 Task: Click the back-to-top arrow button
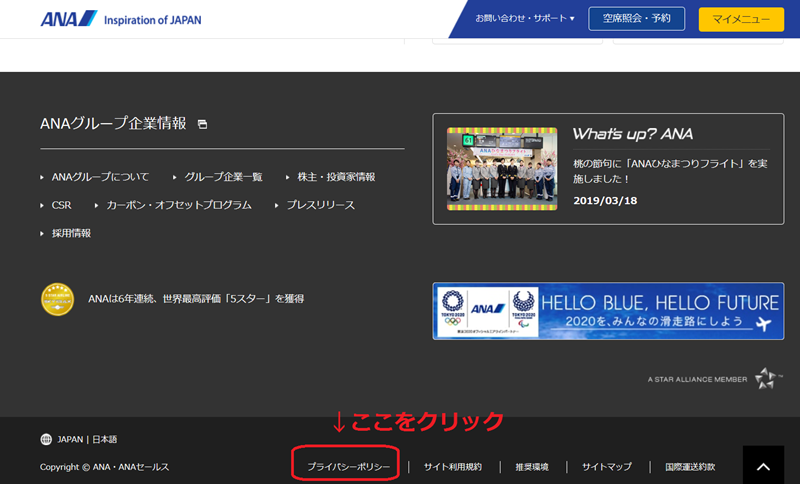pyautogui.click(x=763, y=466)
